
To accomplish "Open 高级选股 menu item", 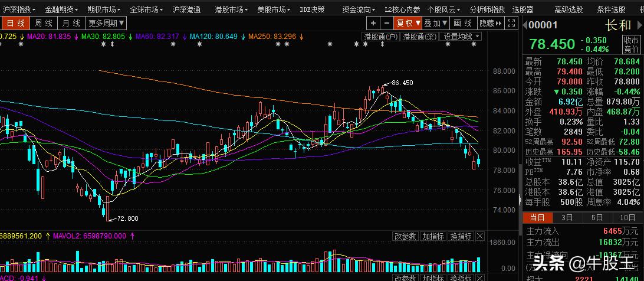I will (x=569, y=9).
